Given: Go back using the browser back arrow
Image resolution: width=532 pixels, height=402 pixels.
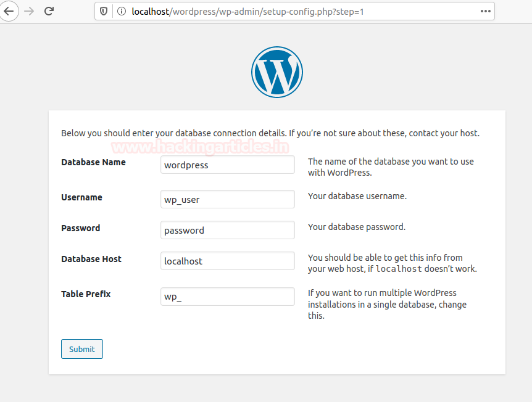Looking at the screenshot, I should coord(9,11).
